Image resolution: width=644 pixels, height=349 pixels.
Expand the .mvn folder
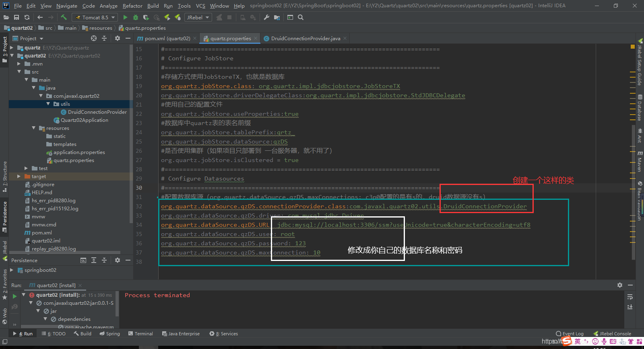tap(19, 64)
